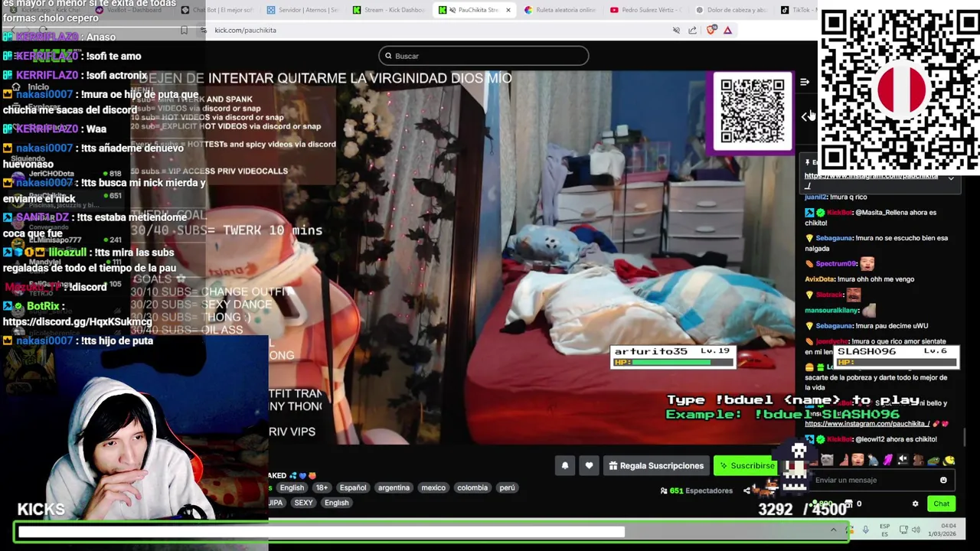Click the colombia stream tag
The width and height of the screenshot is (980, 551).
(472, 487)
